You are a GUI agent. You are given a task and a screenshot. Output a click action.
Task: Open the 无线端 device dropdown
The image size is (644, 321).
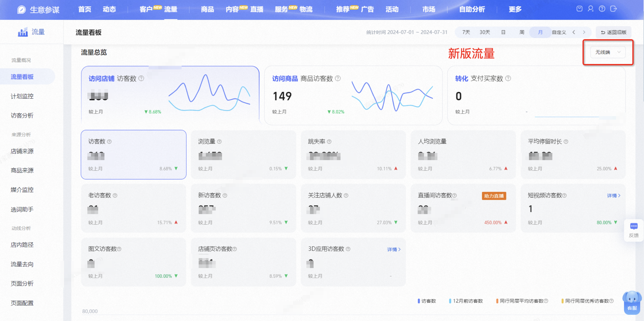608,52
